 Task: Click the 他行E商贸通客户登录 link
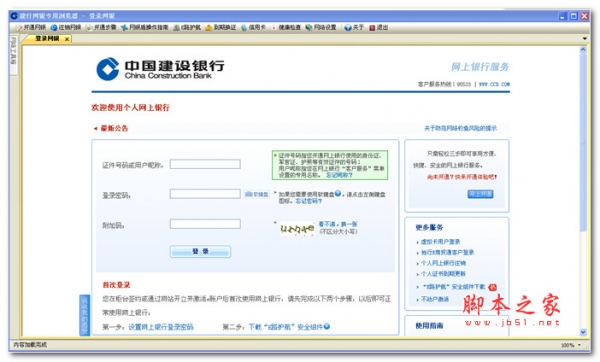[447, 253]
